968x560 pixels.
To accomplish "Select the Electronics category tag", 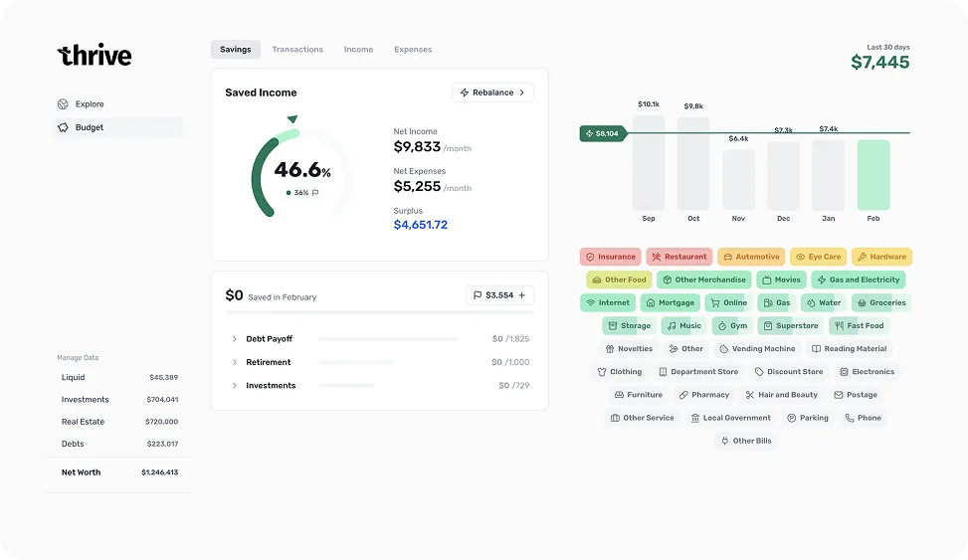I will pyautogui.click(x=867, y=372).
